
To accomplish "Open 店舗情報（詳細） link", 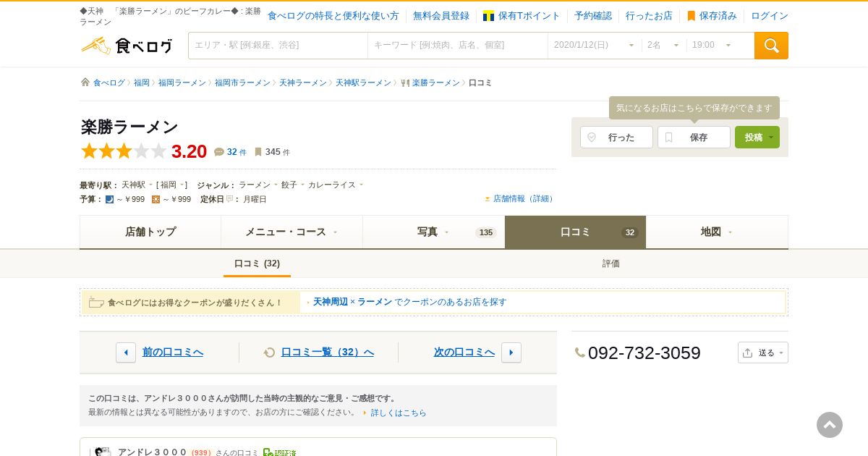I will coord(524,198).
